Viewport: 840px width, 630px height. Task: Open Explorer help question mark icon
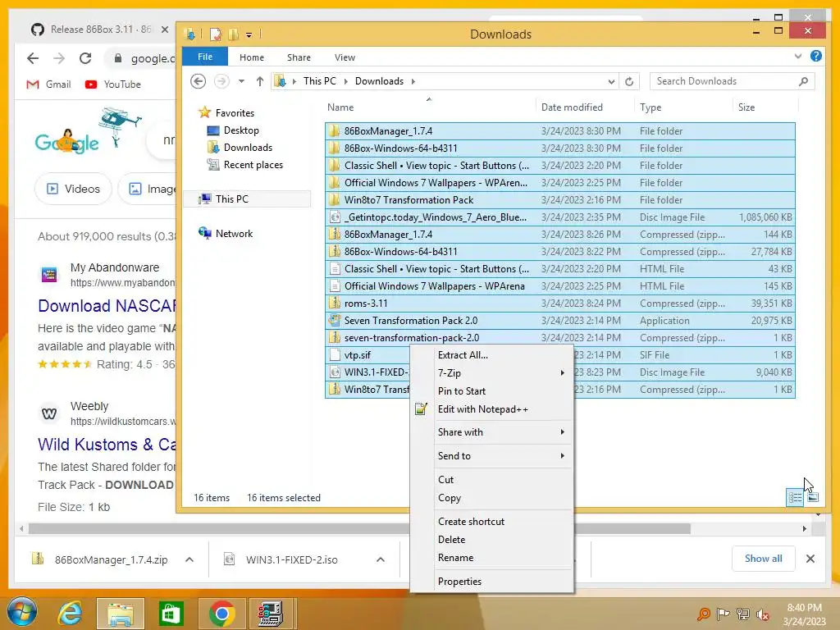816,57
